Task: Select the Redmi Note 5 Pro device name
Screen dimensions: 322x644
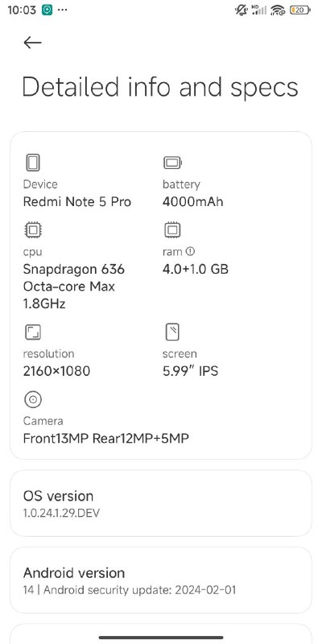Action: coord(77,202)
